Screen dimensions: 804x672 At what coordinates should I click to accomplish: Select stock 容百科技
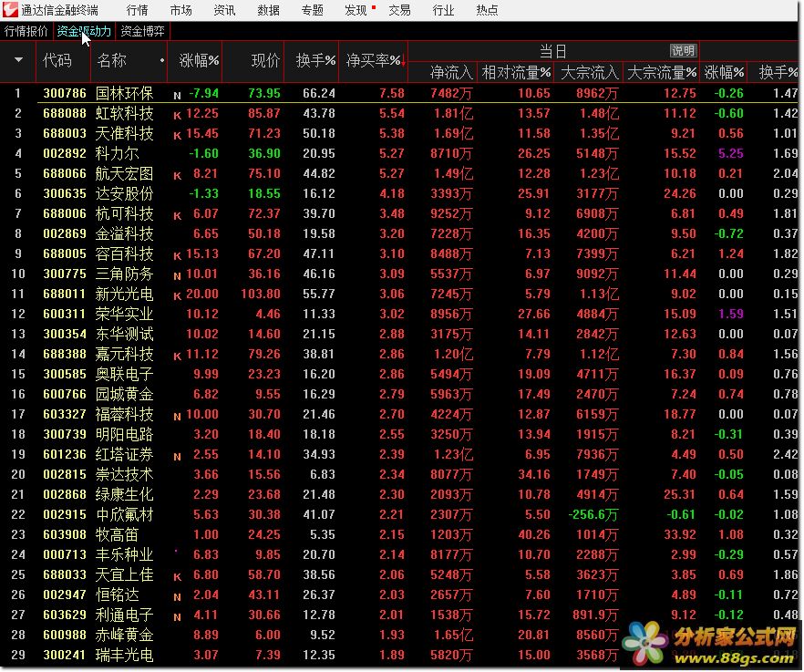(x=125, y=253)
